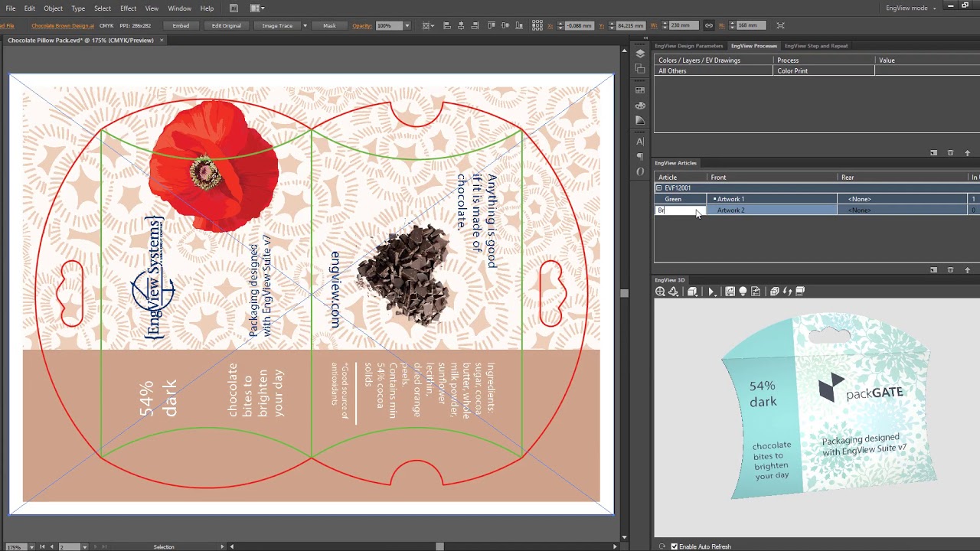The height and width of the screenshot is (551, 980).
Task: Open the Image Trace options dropdown arrow
Action: [x=305, y=26]
